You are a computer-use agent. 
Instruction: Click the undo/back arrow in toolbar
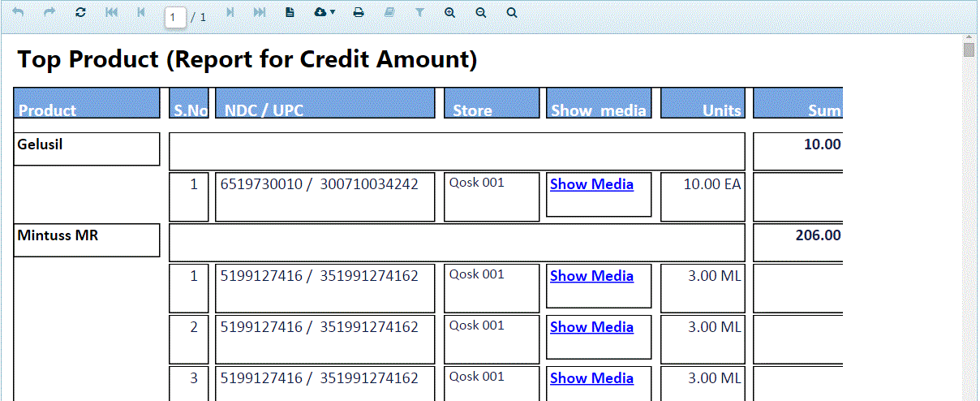pos(18,12)
